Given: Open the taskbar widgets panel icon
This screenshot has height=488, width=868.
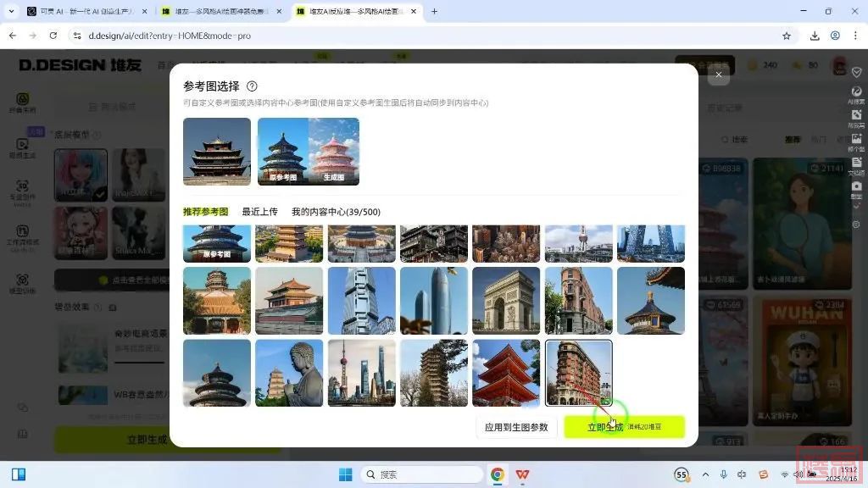Looking at the screenshot, I should tap(19, 474).
